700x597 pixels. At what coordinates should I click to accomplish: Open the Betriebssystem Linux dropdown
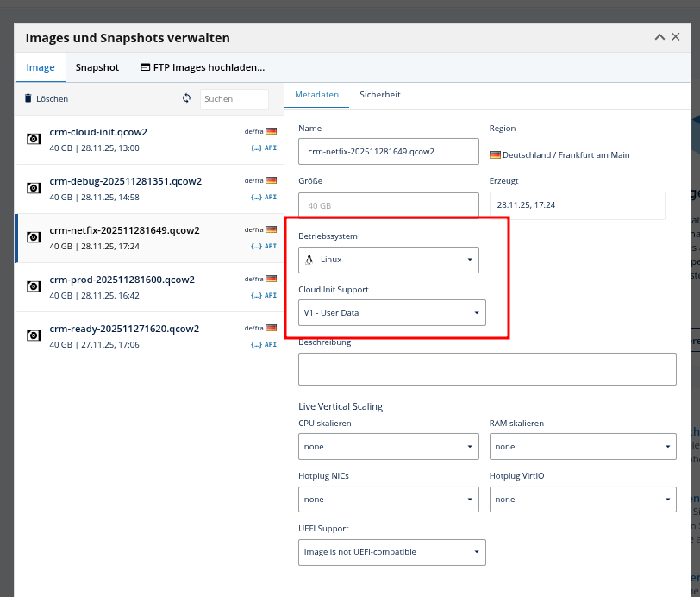point(388,260)
